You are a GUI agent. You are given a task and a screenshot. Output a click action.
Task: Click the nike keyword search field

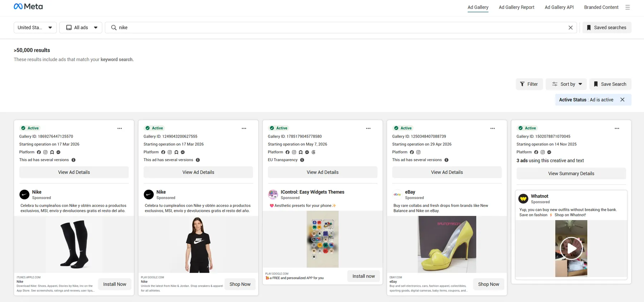(341, 28)
